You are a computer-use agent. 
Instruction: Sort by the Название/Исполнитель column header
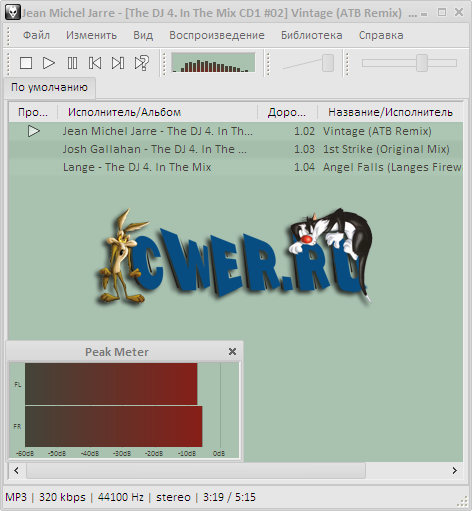[390, 112]
